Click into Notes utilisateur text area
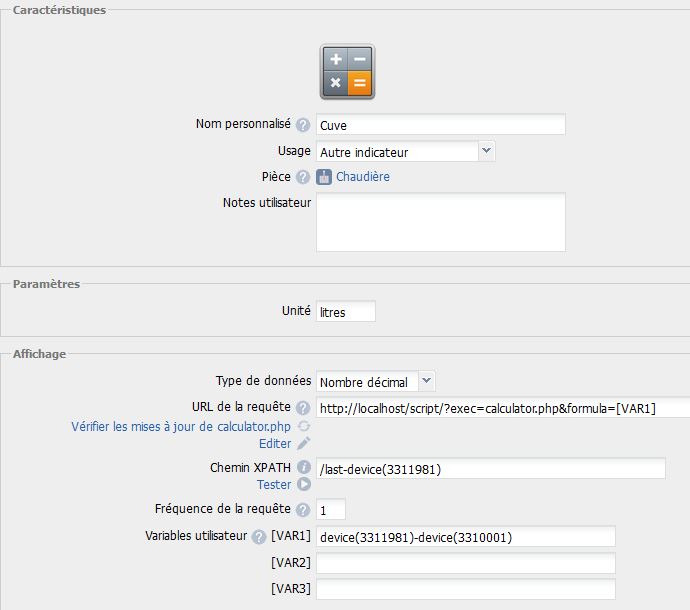 pyautogui.click(x=441, y=222)
